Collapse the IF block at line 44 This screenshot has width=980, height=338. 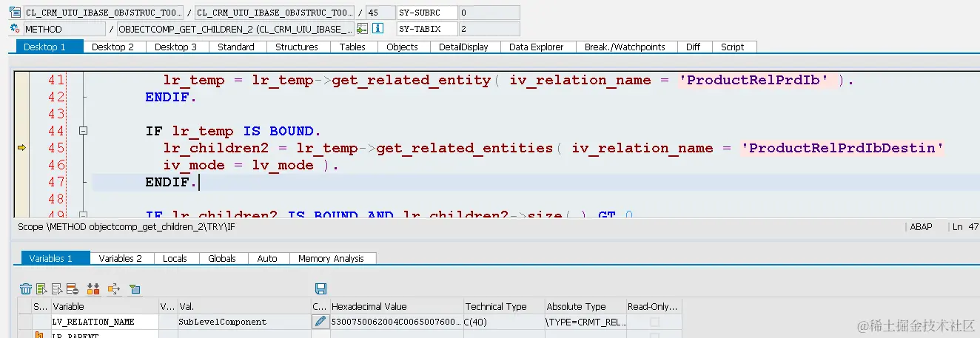[83, 131]
